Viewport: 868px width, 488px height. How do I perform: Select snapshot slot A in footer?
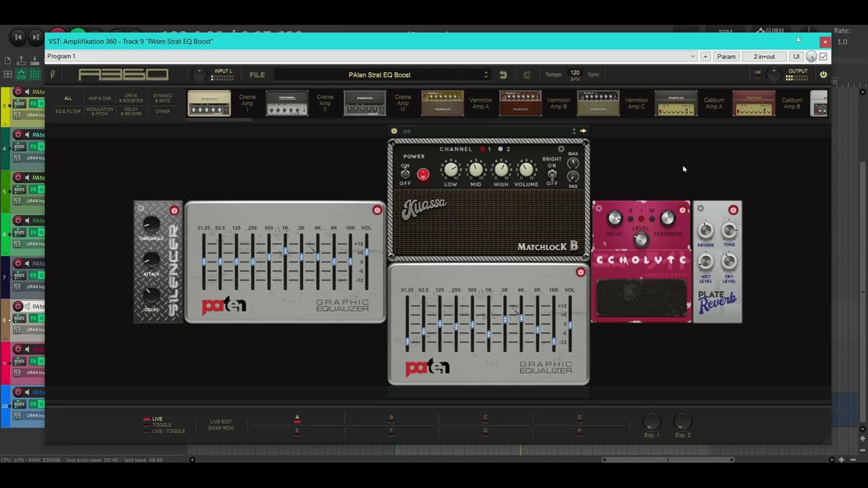click(297, 418)
